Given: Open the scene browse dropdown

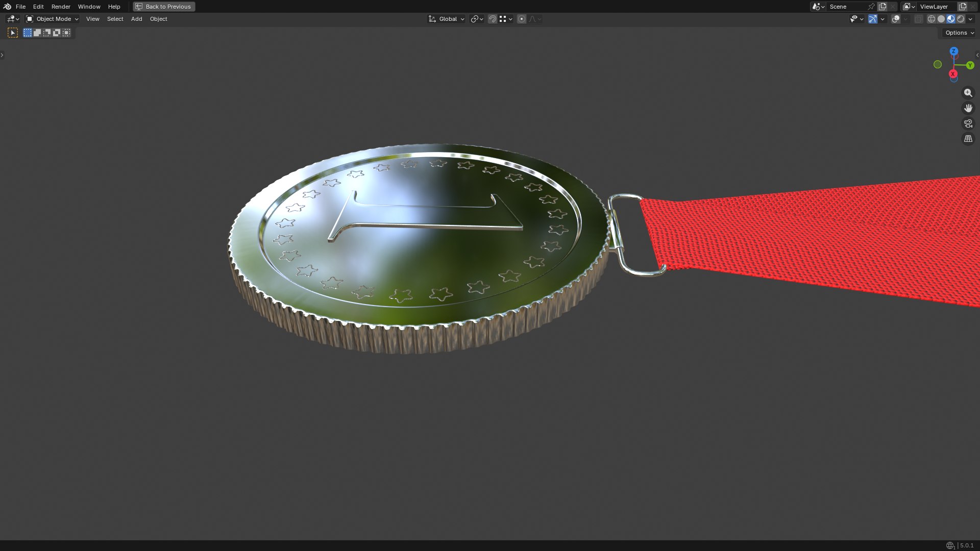Looking at the screenshot, I should (818, 7).
